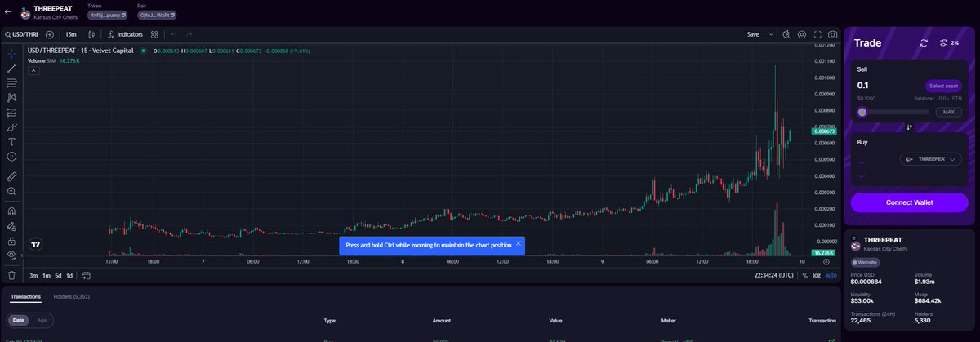
Task: Toggle lock all drawings
Action: pyautogui.click(x=11, y=241)
